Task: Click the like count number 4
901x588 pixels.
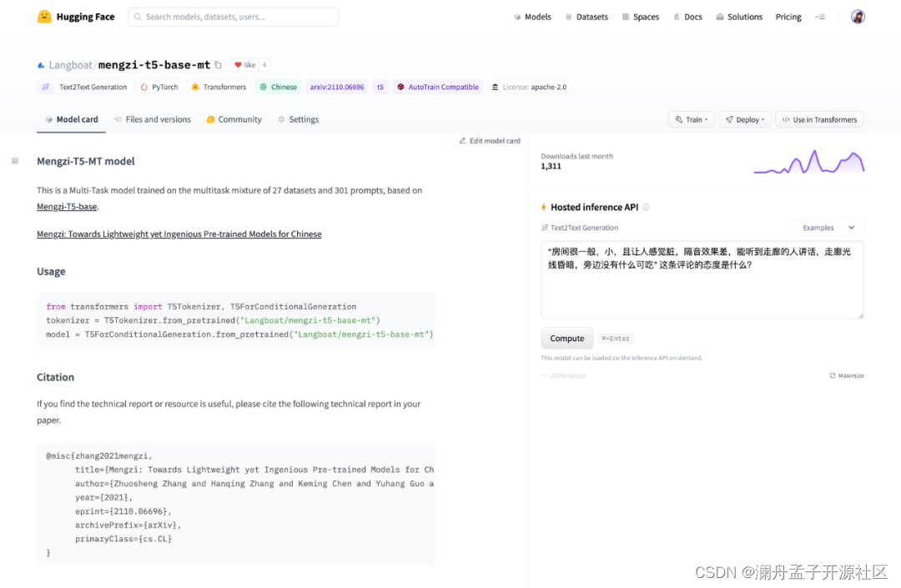Action: 264,65
